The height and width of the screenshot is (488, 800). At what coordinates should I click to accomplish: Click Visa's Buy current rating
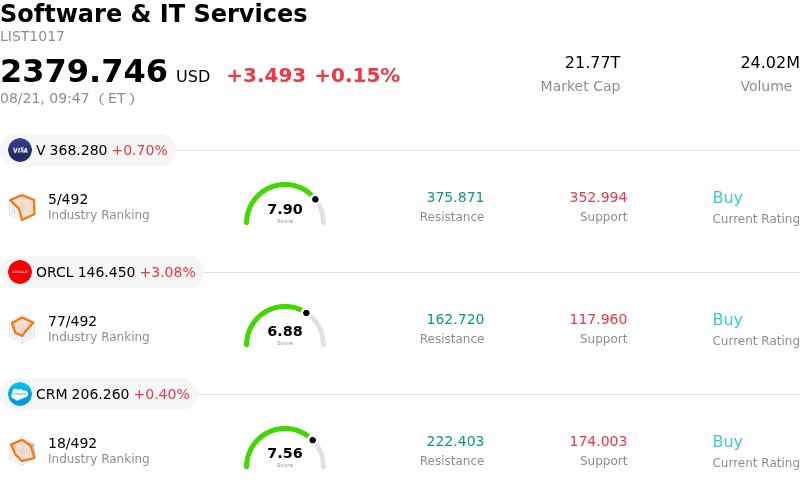pyautogui.click(x=728, y=198)
